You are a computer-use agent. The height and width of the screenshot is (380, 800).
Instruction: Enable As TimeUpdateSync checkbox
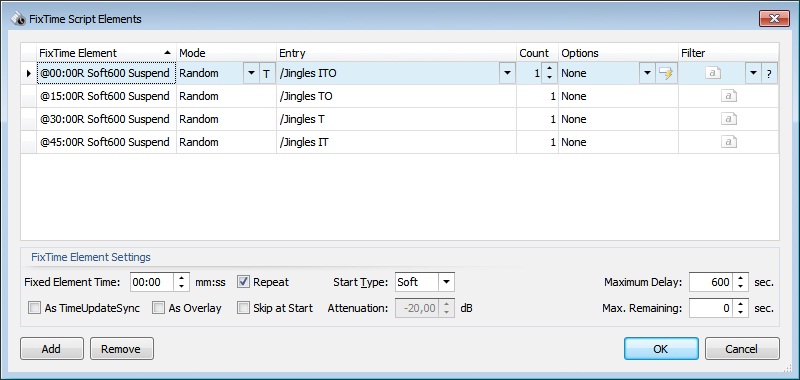pyautogui.click(x=35, y=308)
